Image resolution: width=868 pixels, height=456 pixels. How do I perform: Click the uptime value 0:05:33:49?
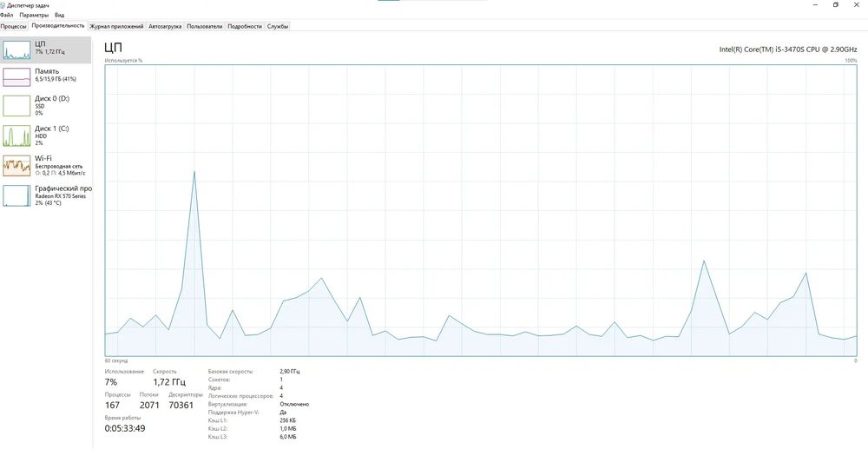click(x=125, y=428)
